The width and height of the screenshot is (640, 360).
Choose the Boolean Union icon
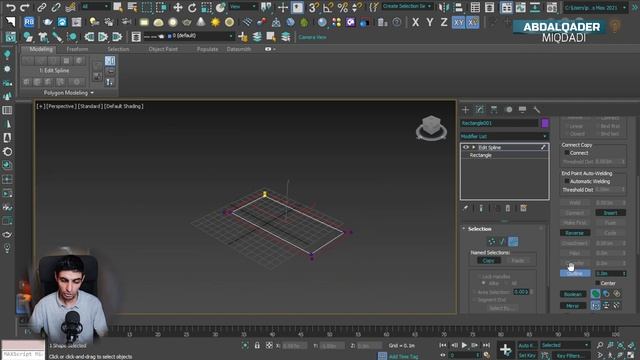tap(596, 293)
